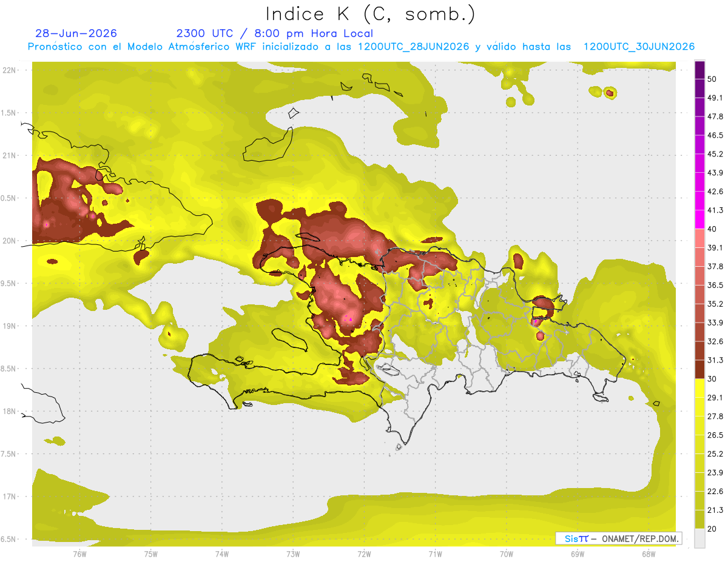Click the colorbar value '27.8'
The width and height of the screenshot is (728, 562).
715,416
